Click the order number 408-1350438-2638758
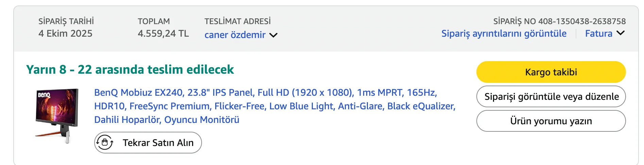The height and width of the screenshot is (165, 644). [x=582, y=21]
